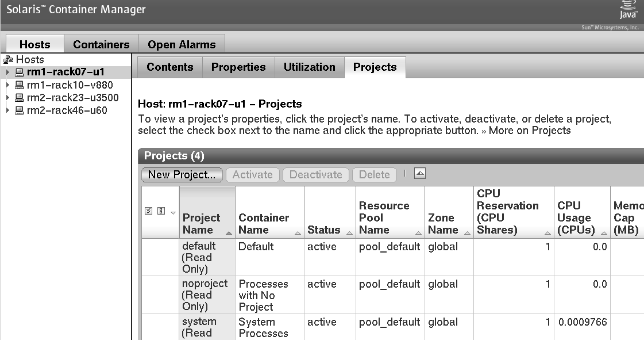Expand the rm2-rack23-u3500 host node

[x=7, y=97]
